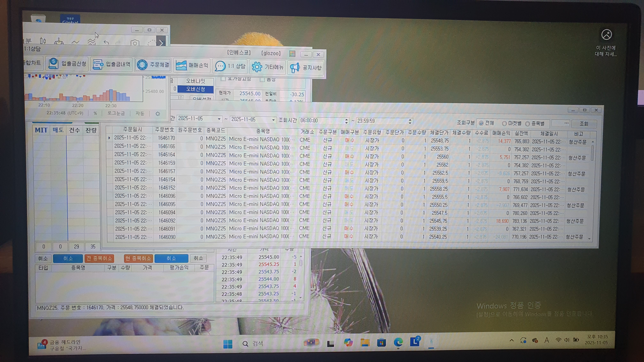
Task: Click the volume icon in system tray
Action: 567,340
